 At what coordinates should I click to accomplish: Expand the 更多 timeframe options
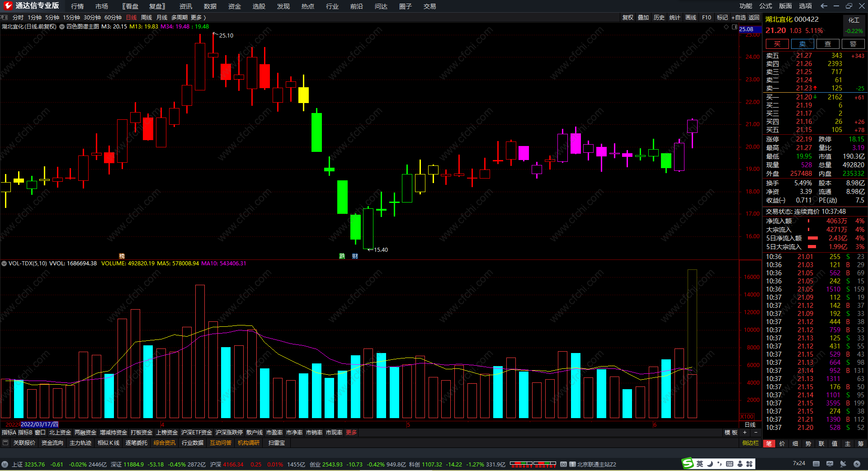click(198, 18)
